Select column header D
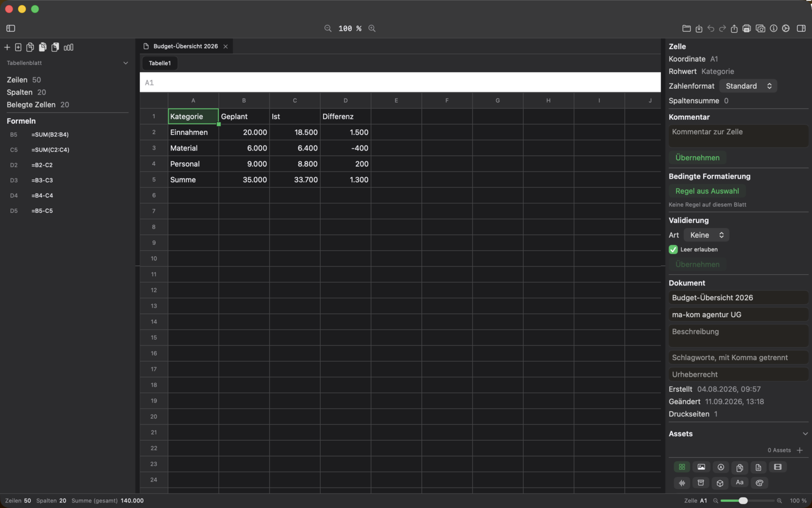 [346, 100]
